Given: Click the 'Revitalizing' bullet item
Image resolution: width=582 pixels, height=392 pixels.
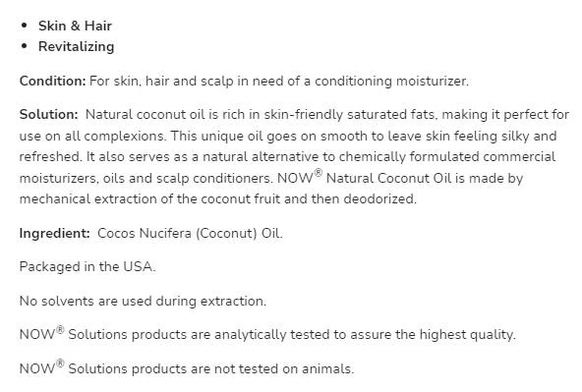Looking at the screenshot, I should pyautogui.click(x=76, y=47).
